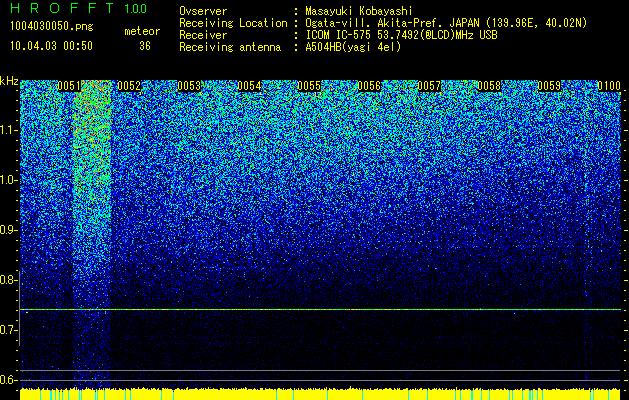Click the 0059 time marker
This screenshot has width=629, height=400.
coord(549,86)
